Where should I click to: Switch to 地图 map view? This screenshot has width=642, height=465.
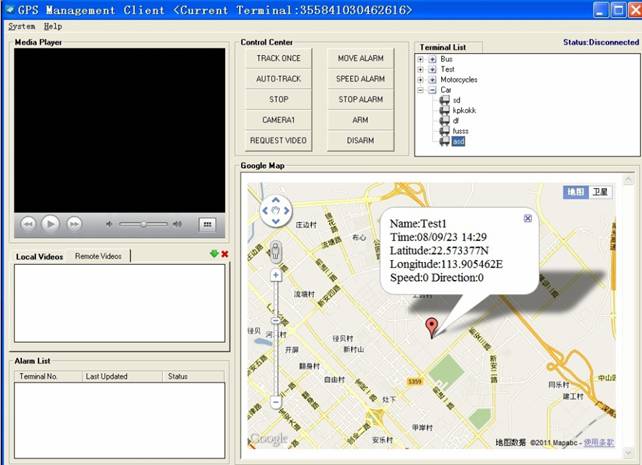click(x=576, y=192)
